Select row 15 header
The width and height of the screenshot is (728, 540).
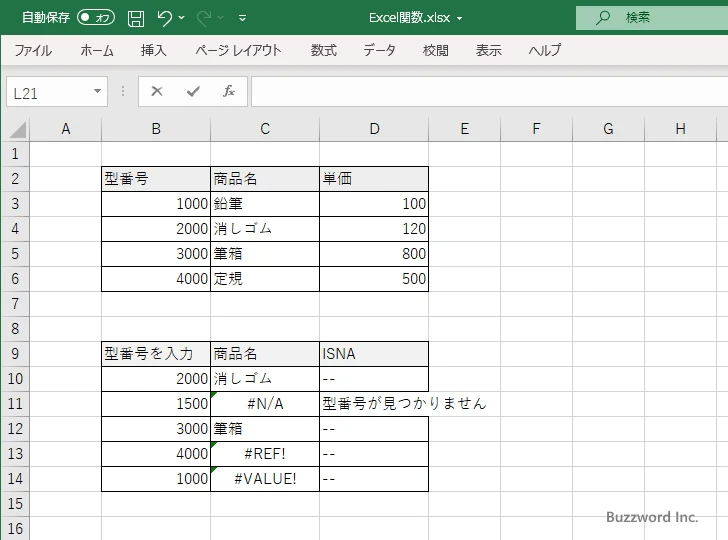pyautogui.click(x=15, y=504)
